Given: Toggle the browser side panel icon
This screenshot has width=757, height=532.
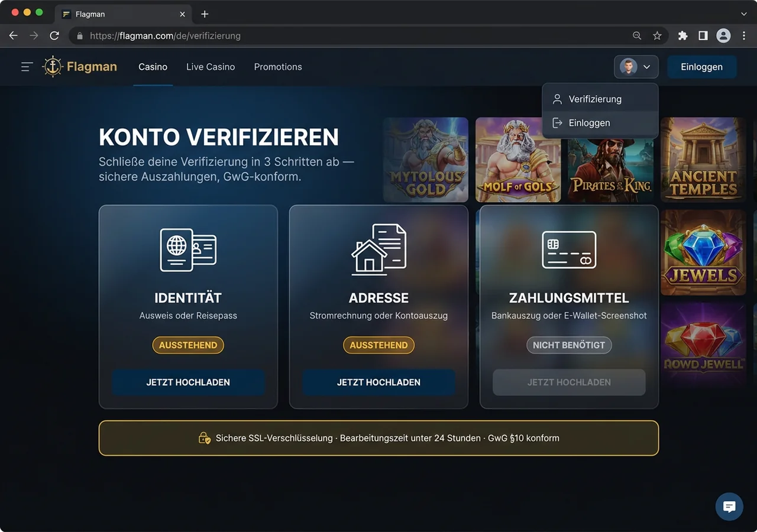Looking at the screenshot, I should [x=703, y=35].
